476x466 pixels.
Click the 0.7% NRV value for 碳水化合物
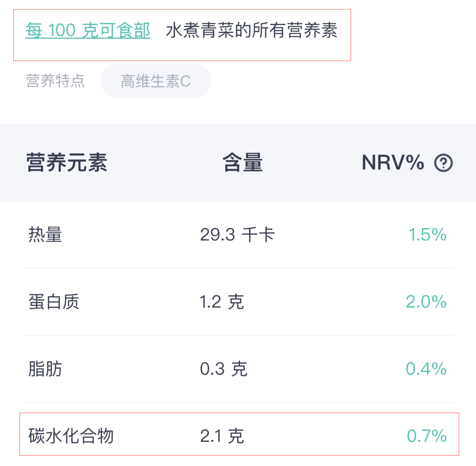coord(427,436)
